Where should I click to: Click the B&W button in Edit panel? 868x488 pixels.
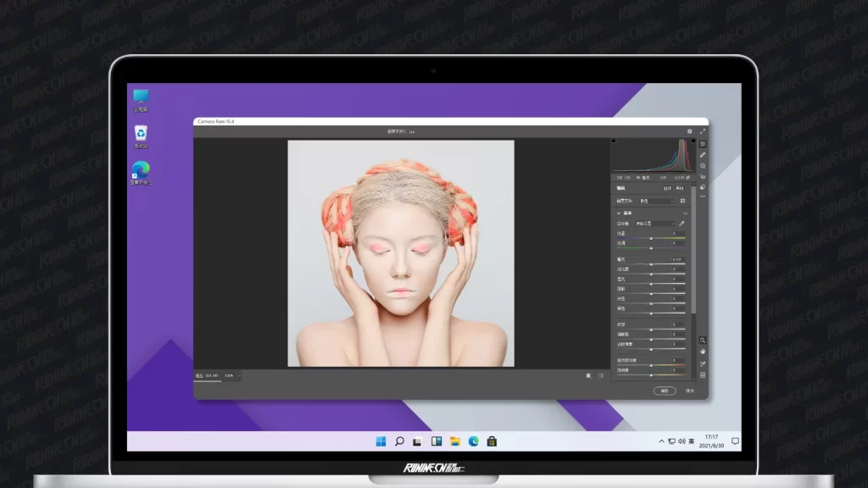pos(681,188)
